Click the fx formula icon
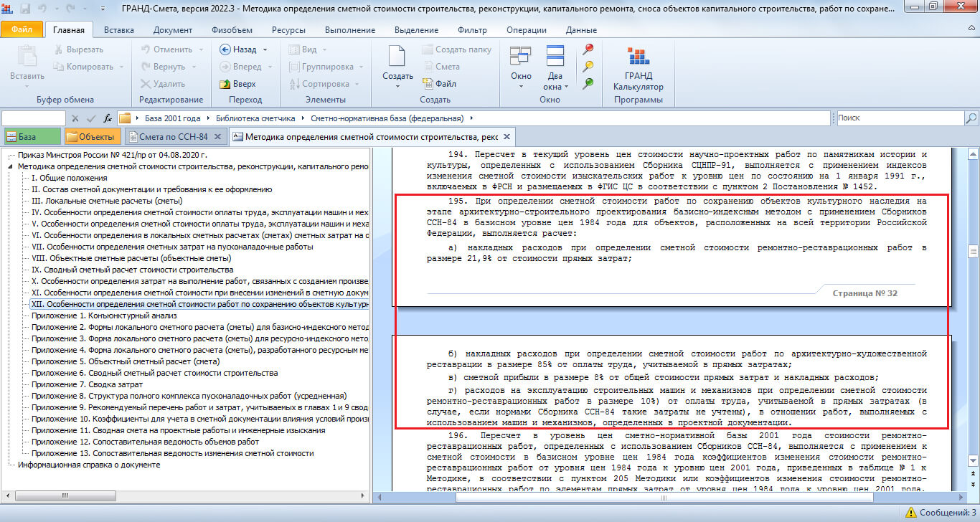 [x=108, y=118]
